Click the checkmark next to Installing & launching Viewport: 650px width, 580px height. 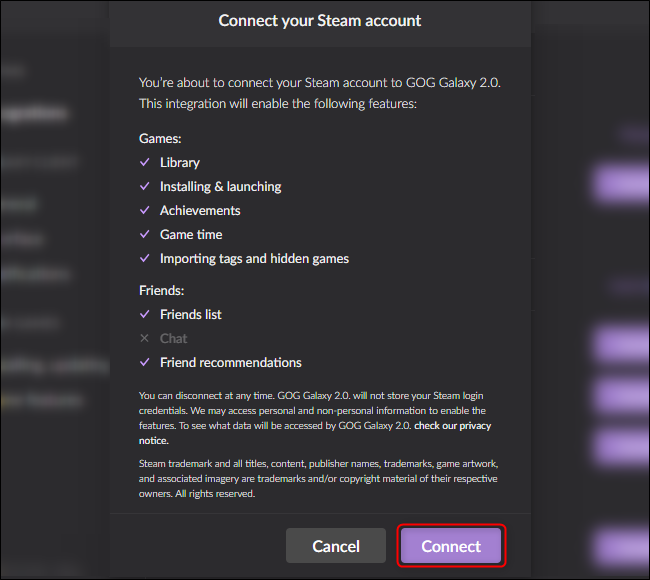coord(144,187)
